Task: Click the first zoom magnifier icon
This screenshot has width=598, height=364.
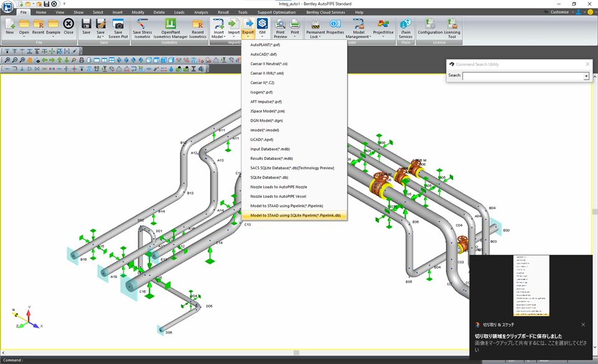Action: click(x=7, y=60)
